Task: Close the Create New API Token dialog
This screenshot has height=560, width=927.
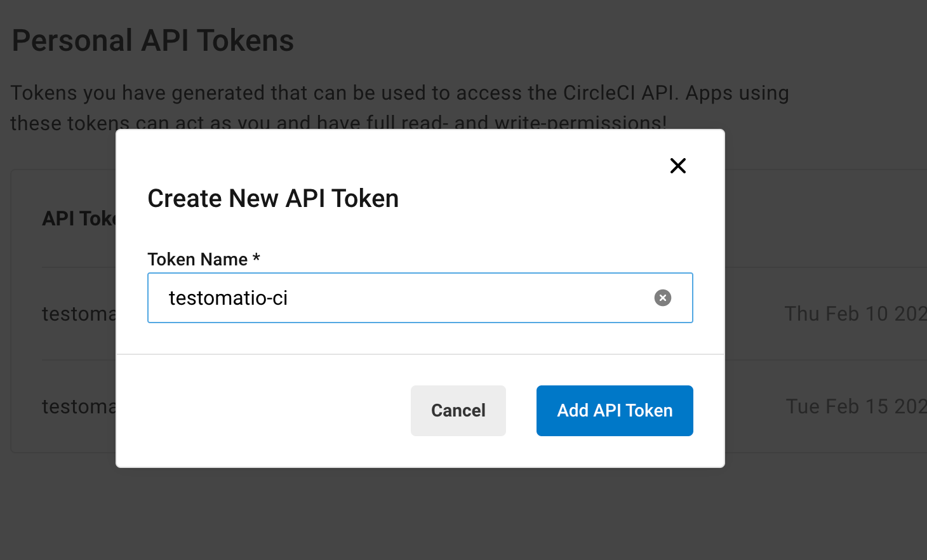Action: 678,166
